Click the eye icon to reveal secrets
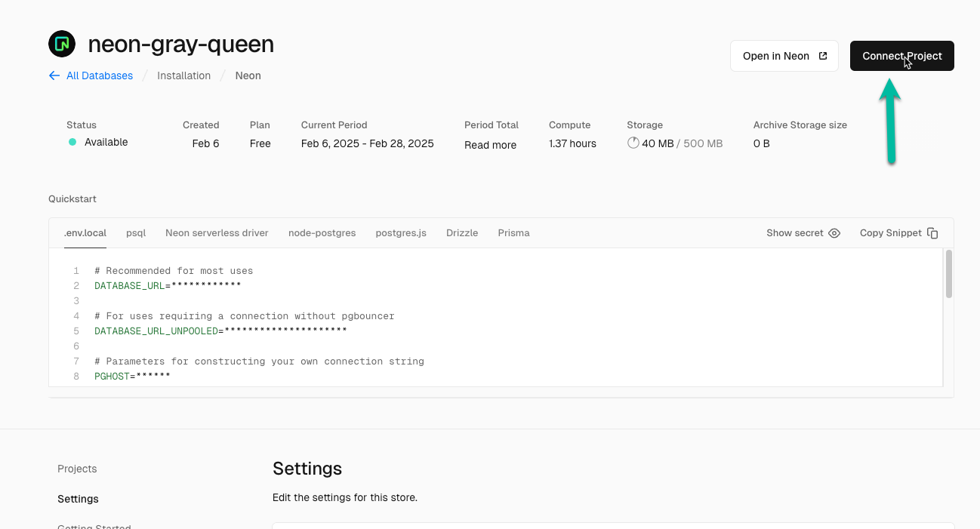980x529 pixels. point(834,233)
